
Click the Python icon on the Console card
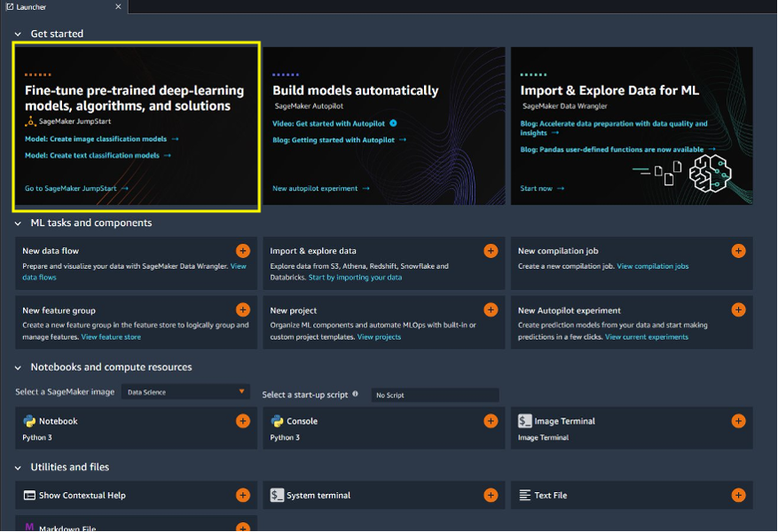click(x=277, y=421)
